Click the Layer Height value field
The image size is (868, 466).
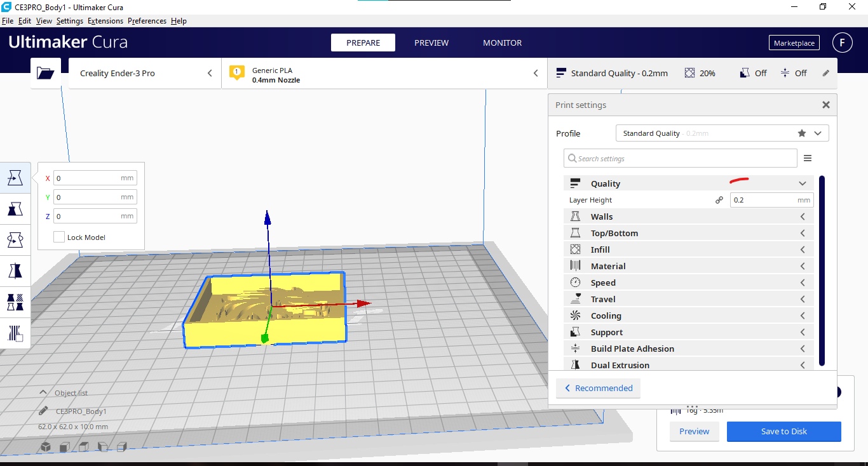(x=771, y=200)
